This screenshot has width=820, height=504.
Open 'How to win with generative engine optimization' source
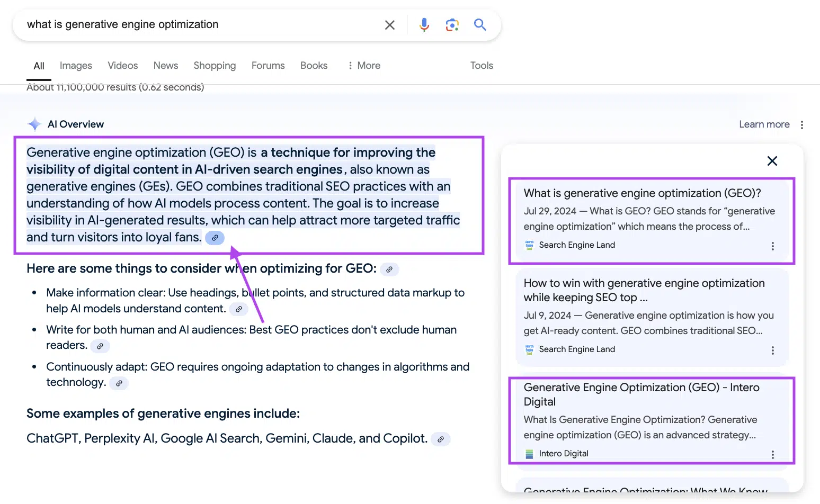coord(644,290)
